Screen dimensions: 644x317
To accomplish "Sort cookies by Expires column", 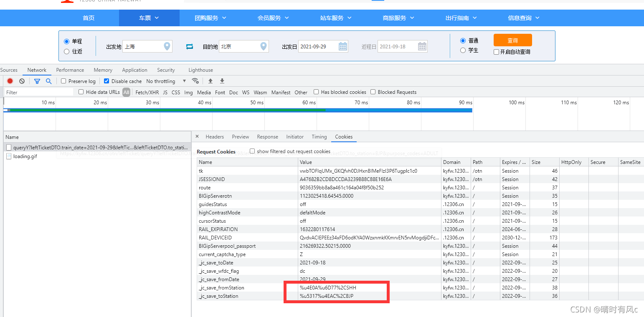I will coord(515,162).
